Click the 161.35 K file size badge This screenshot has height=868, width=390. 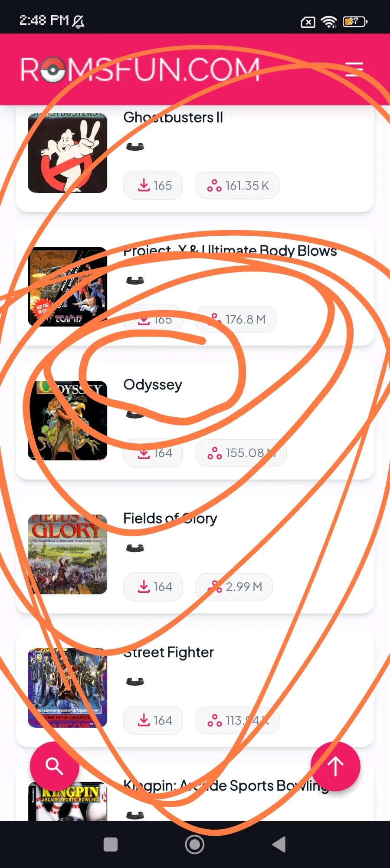coord(237,185)
